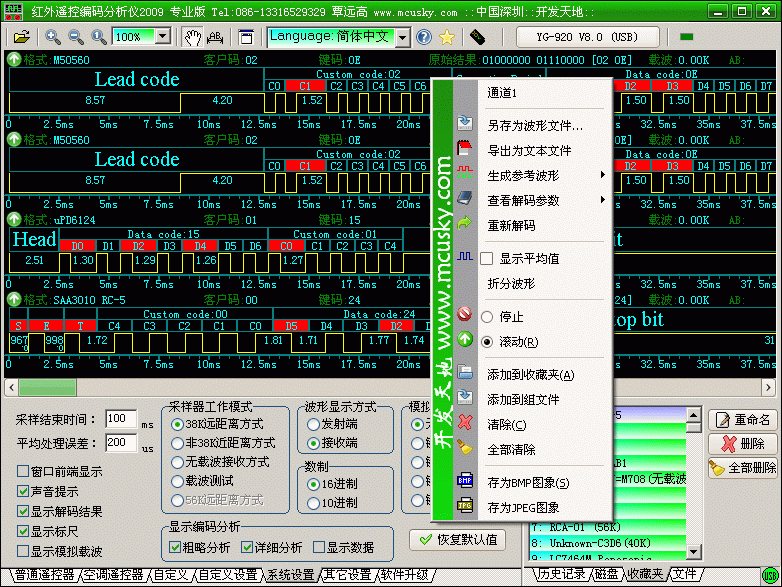Click the horizontal waveform scrollbar thumb
The height and width of the screenshot is (587, 782).
coord(47,387)
